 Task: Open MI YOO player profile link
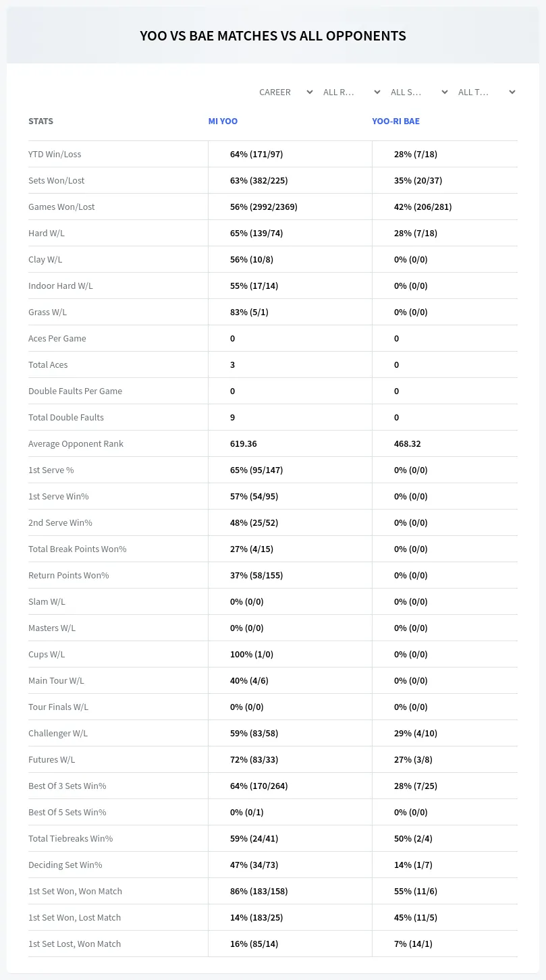click(x=223, y=121)
